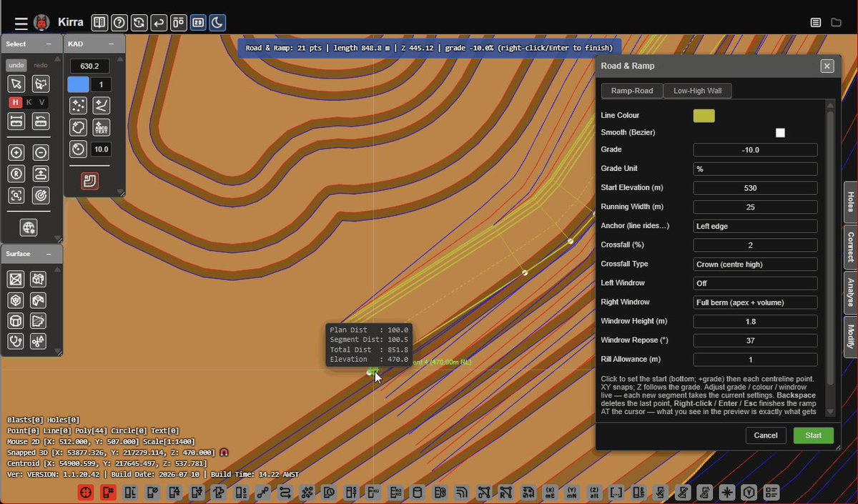Select the KAD points drawing tool

78,106
